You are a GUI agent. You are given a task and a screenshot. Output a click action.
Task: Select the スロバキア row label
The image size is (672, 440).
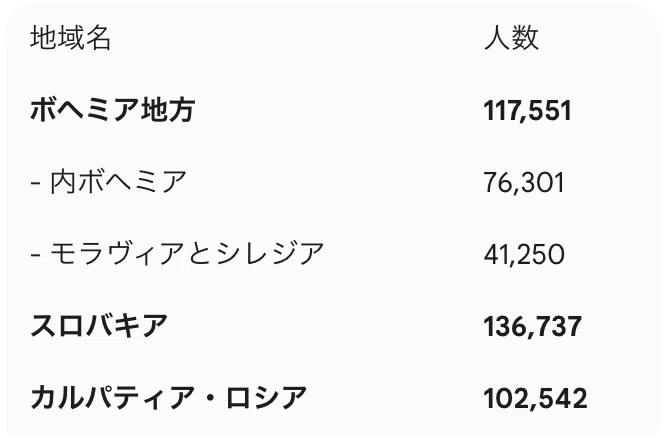pyautogui.click(x=99, y=326)
